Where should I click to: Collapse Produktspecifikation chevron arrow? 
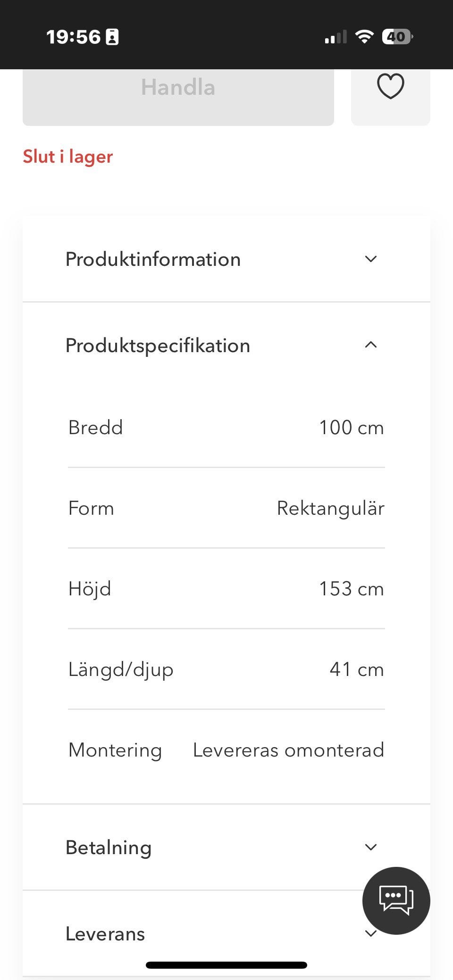pyautogui.click(x=371, y=345)
